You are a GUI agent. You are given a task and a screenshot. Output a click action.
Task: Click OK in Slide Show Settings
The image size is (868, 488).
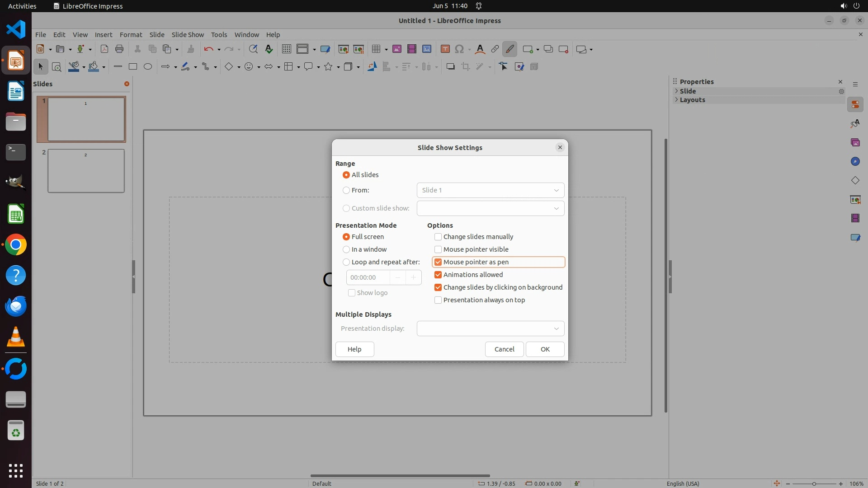[x=545, y=349]
